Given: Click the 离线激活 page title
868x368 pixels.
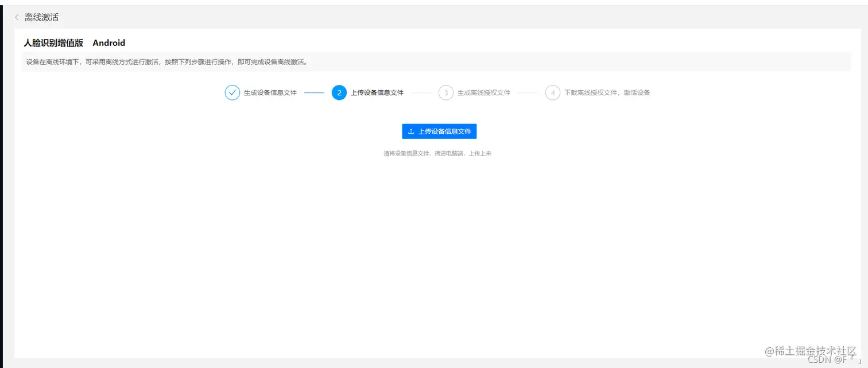Looking at the screenshot, I should [41, 17].
